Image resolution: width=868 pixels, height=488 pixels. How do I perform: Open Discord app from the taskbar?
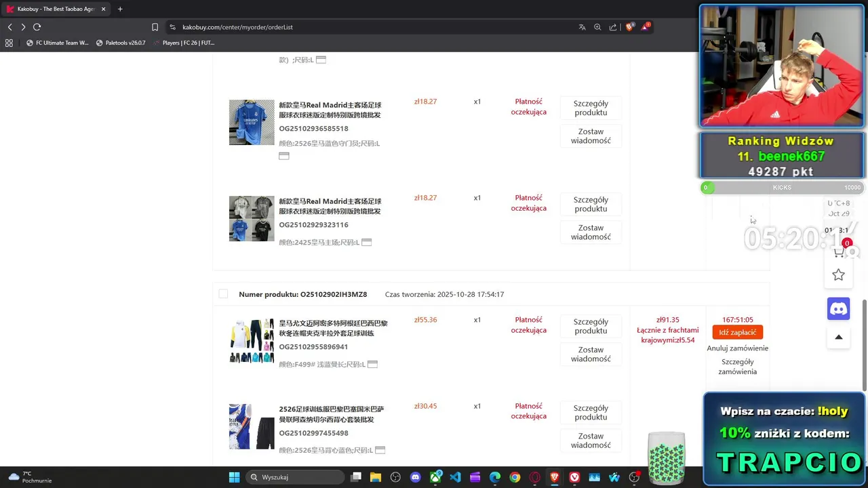coord(416,477)
